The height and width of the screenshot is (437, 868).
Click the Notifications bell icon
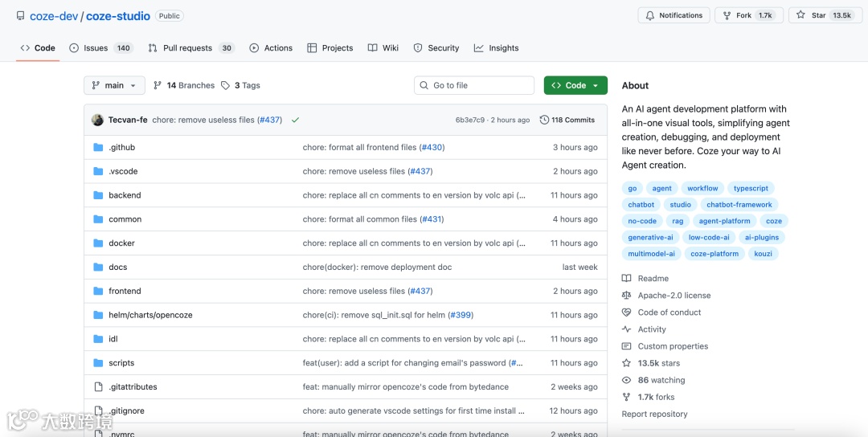click(650, 15)
